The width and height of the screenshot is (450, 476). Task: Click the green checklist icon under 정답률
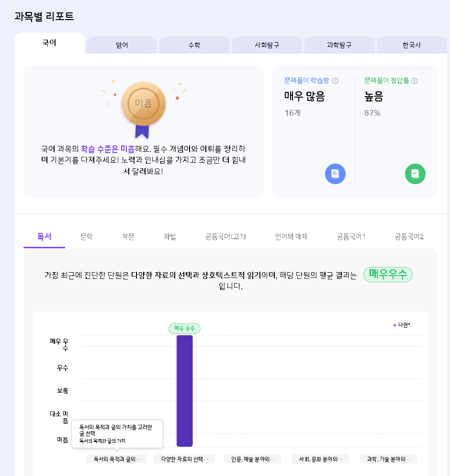(x=415, y=174)
